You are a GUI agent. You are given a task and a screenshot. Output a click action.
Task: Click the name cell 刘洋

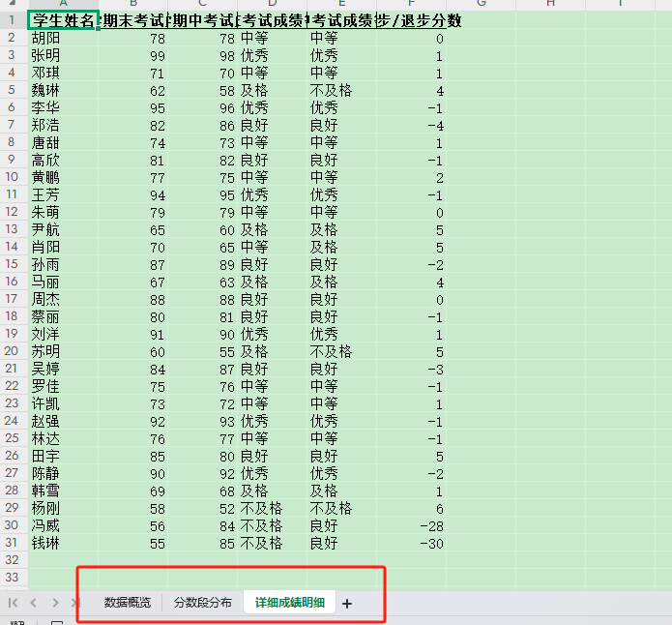click(63, 334)
